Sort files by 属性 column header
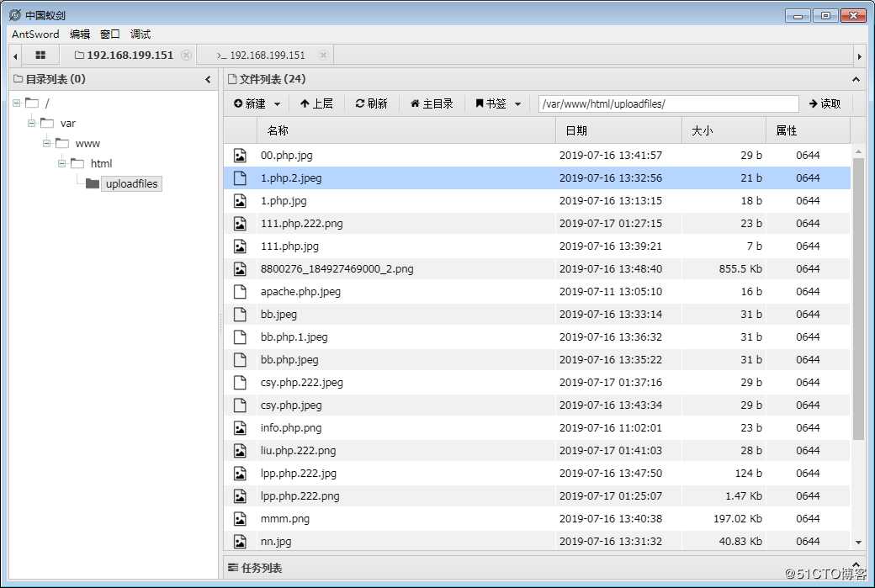This screenshot has width=875, height=588. coord(808,130)
